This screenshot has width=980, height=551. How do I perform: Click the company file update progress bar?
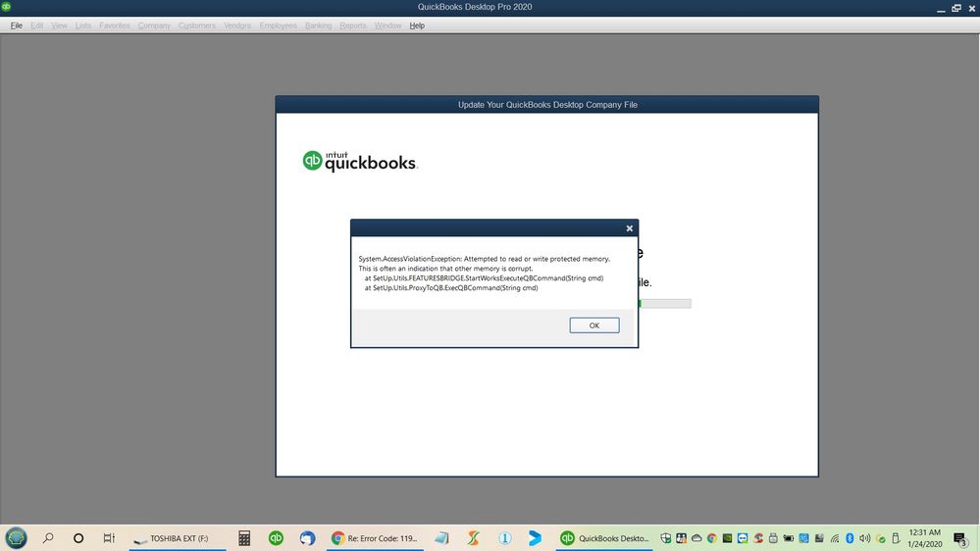pos(665,304)
